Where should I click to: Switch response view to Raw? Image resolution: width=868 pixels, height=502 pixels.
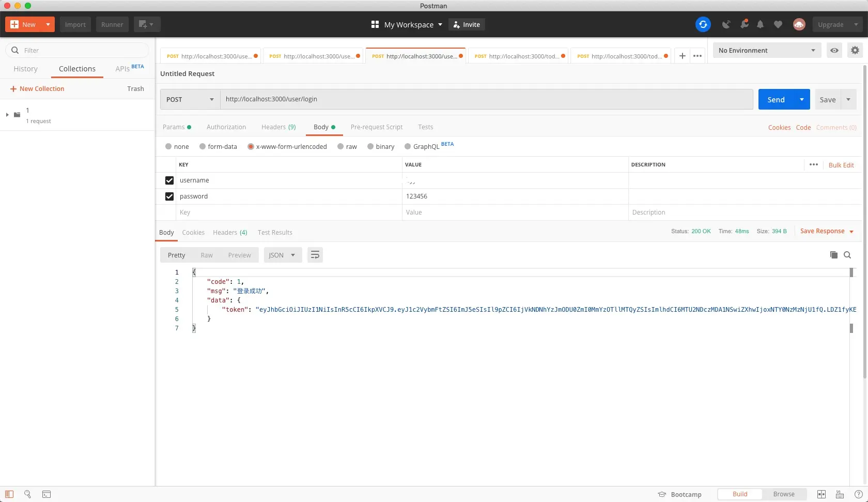[x=207, y=255]
